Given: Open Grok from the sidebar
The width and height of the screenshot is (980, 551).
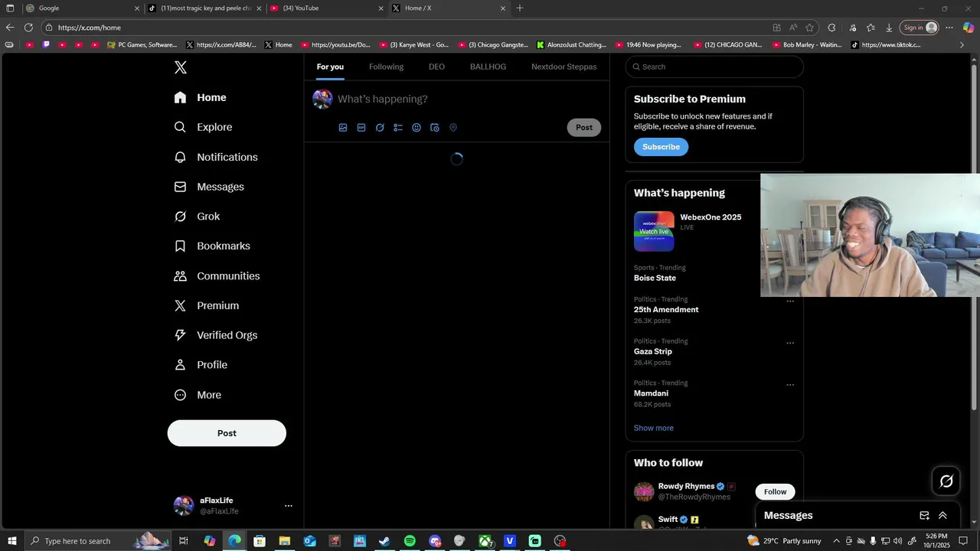Looking at the screenshot, I should 197,217.
